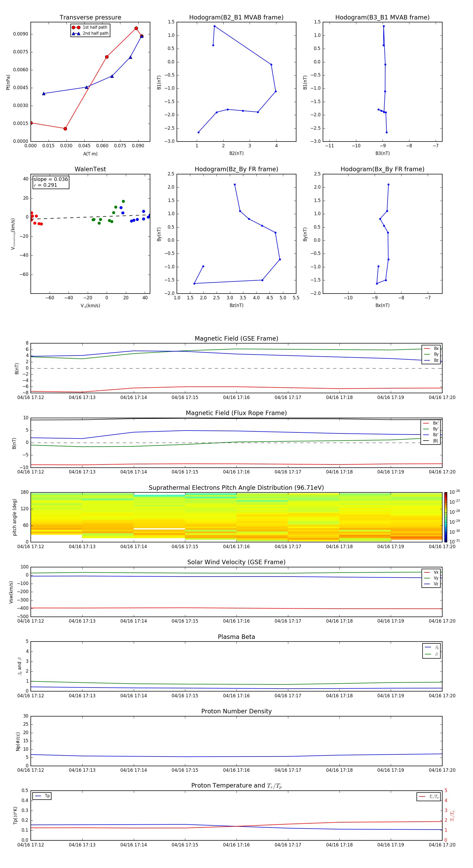Click the highest green point in WalenTest plot
The height and width of the screenshot is (868, 473).
(123, 201)
